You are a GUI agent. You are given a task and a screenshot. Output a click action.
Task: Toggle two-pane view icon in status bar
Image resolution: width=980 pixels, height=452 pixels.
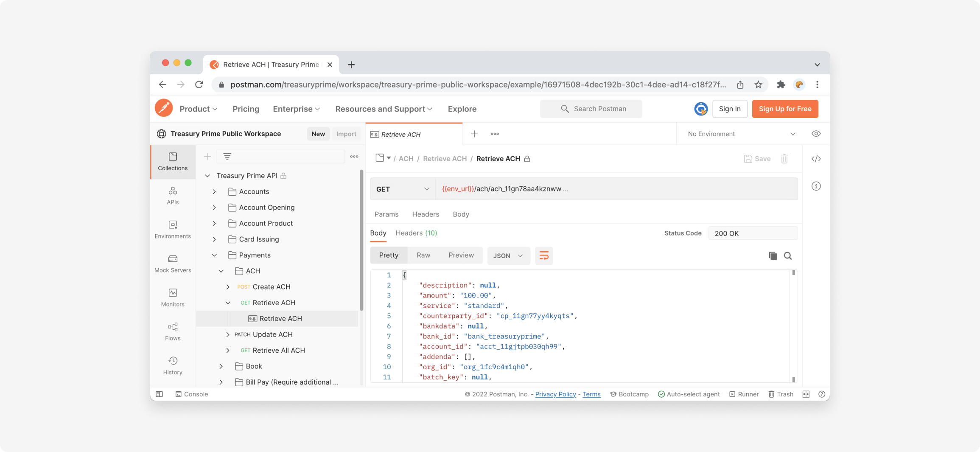[x=806, y=394]
